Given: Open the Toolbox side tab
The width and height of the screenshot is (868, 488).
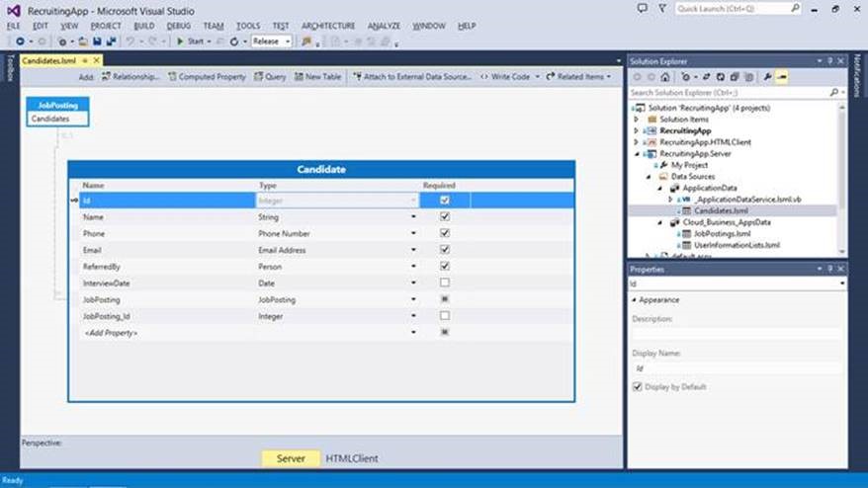Looking at the screenshot, I should [x=10, y=68].
